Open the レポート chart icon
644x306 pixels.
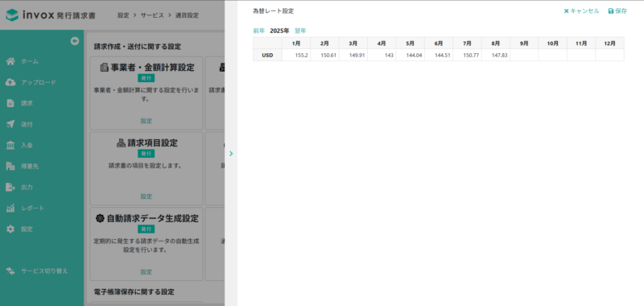[10, 208]
